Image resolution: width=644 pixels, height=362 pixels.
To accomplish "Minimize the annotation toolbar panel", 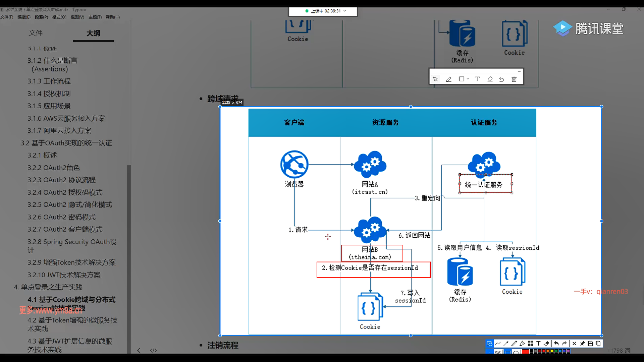I will (x=519, y=71).
